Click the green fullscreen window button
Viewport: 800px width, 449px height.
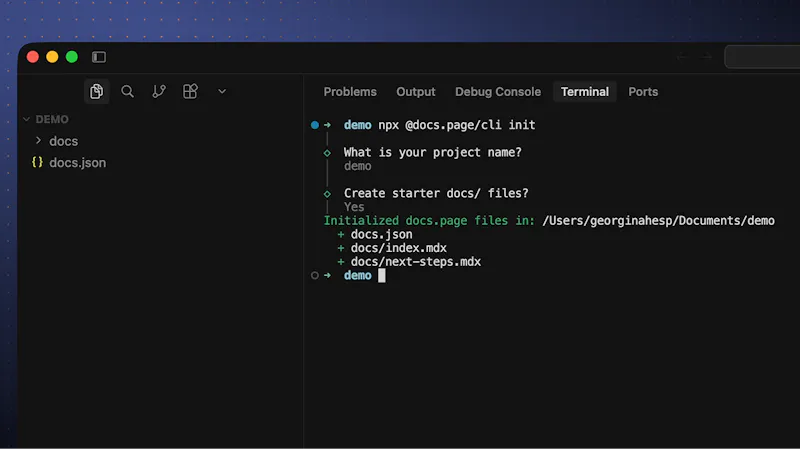click(72, 57)
